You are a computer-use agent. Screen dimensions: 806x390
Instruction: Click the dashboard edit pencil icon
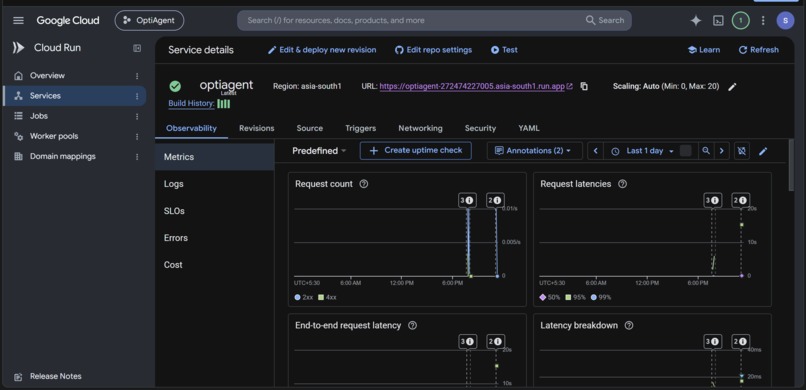point(763,151)
